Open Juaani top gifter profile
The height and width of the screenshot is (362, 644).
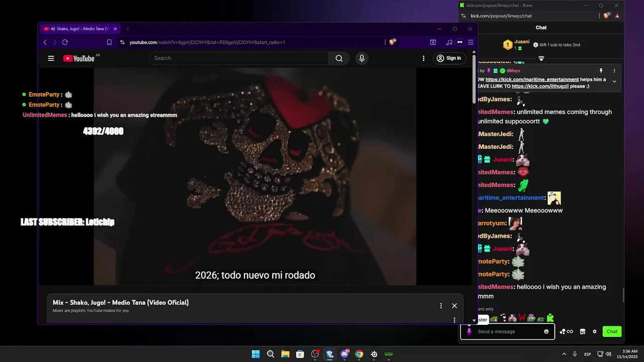tap(517, 45)
